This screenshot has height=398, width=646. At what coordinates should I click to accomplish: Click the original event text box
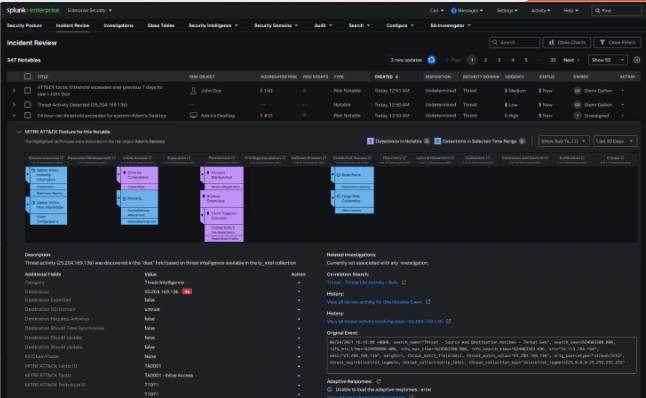click(482, 355)
